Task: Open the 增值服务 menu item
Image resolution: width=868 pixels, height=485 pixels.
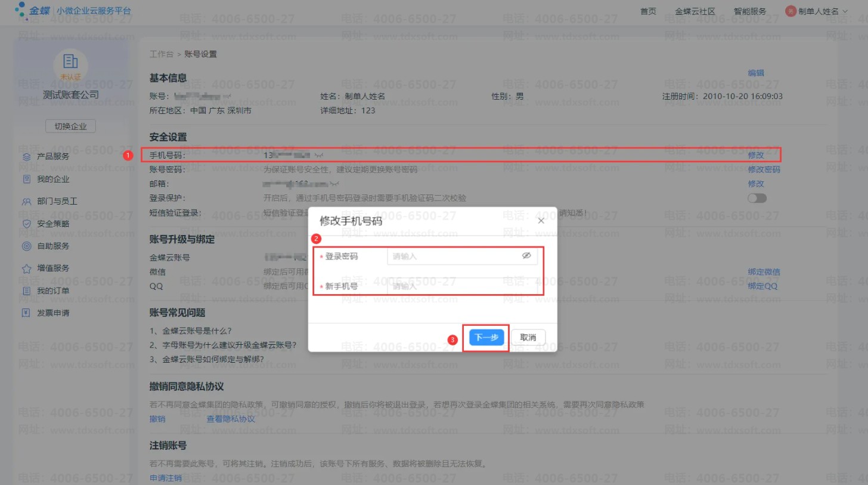Action: pyautogui.click(x=53, y=268)
